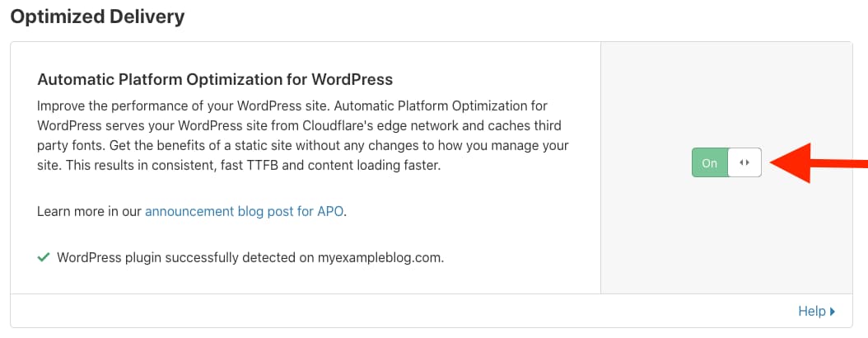Click the red arrowhead pointing at the toggle
This screenshot has width=868, height=338.
[791, 163]
